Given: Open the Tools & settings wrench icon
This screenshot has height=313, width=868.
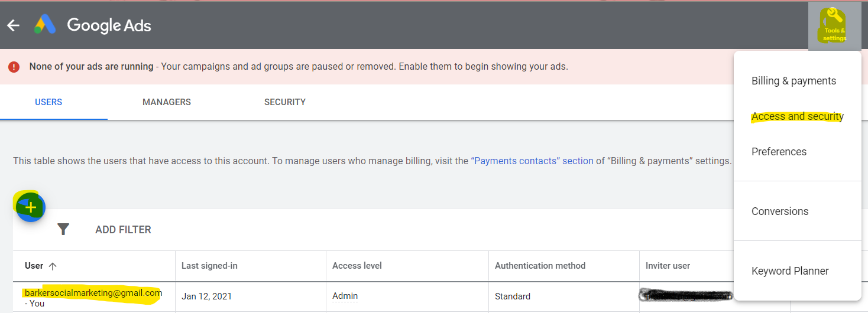Looking at the screenshot, I should click(x=835, y=25).
